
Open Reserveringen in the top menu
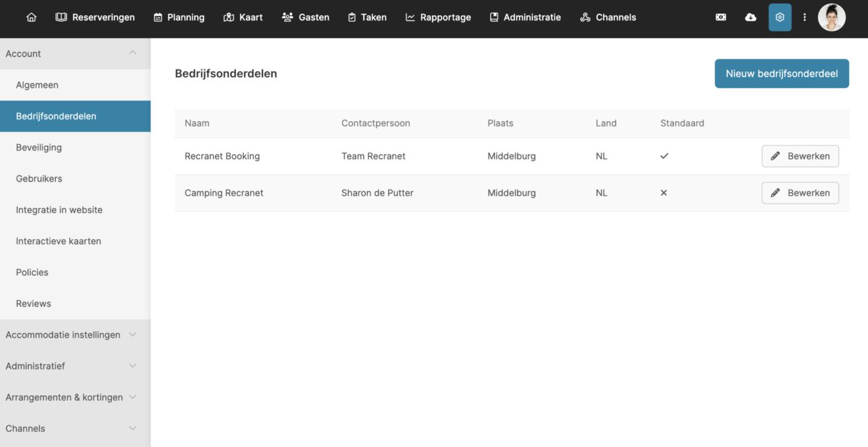tap(95, 17)
